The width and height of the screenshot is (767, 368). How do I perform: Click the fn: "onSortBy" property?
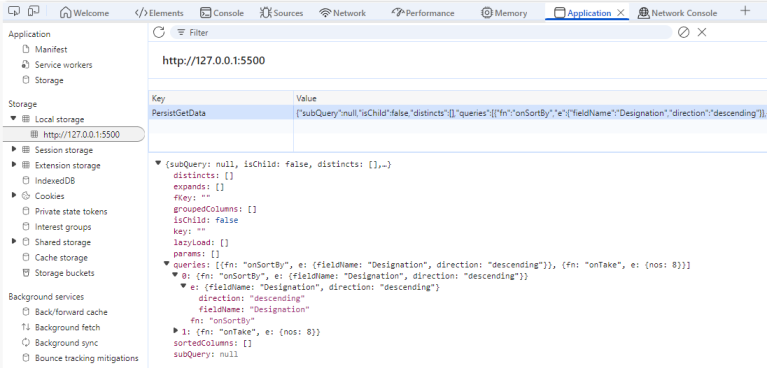pos(223,321)
